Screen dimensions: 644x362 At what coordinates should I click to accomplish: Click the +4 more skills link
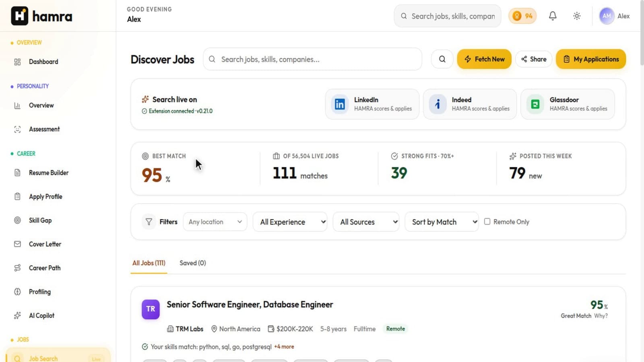click(x=284, y=347)
